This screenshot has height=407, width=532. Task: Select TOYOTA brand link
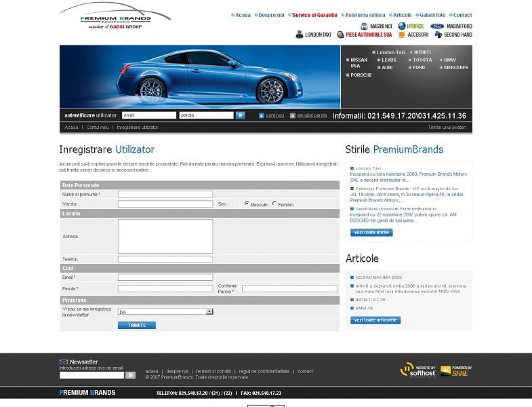coord(422,60)
